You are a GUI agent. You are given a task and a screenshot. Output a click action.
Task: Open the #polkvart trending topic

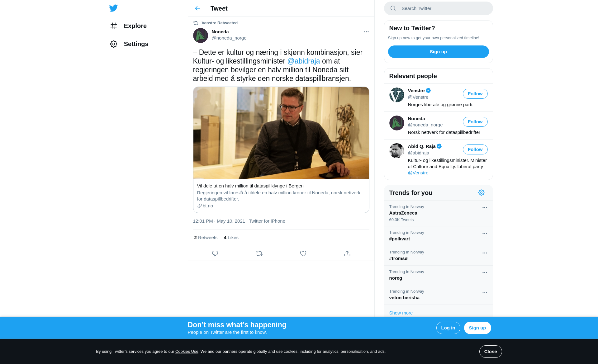click(x=438, y=236)
